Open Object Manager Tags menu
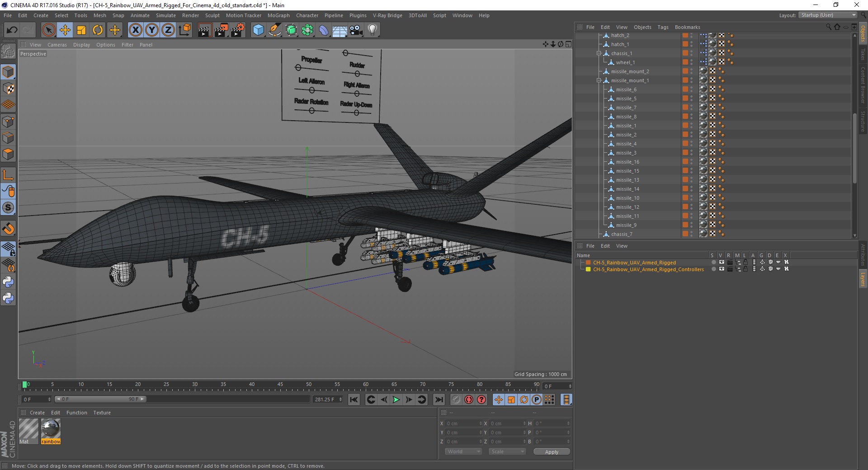This screenshot has height=470, width=868. (663, 27)
